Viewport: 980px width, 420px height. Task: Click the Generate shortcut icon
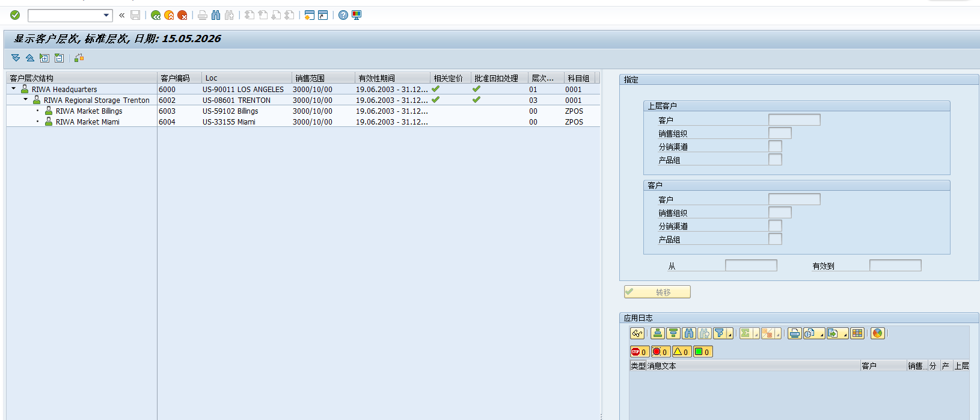(323, 15)
